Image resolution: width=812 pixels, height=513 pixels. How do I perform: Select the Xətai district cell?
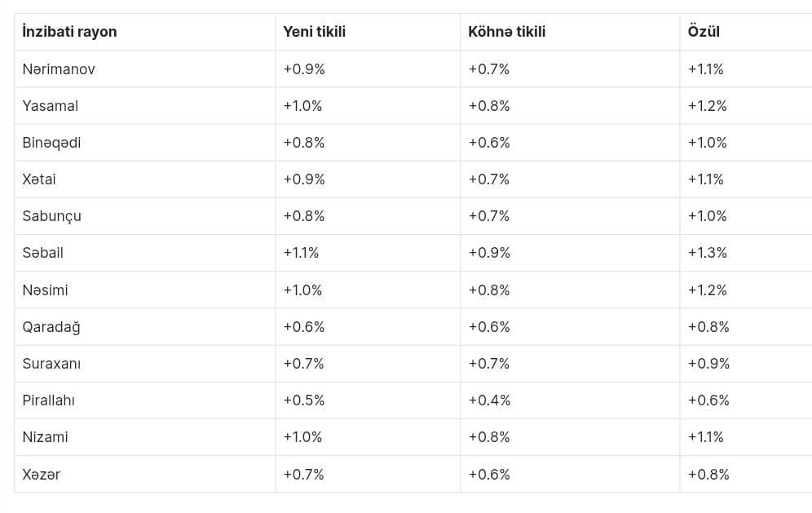coord(39,179)
